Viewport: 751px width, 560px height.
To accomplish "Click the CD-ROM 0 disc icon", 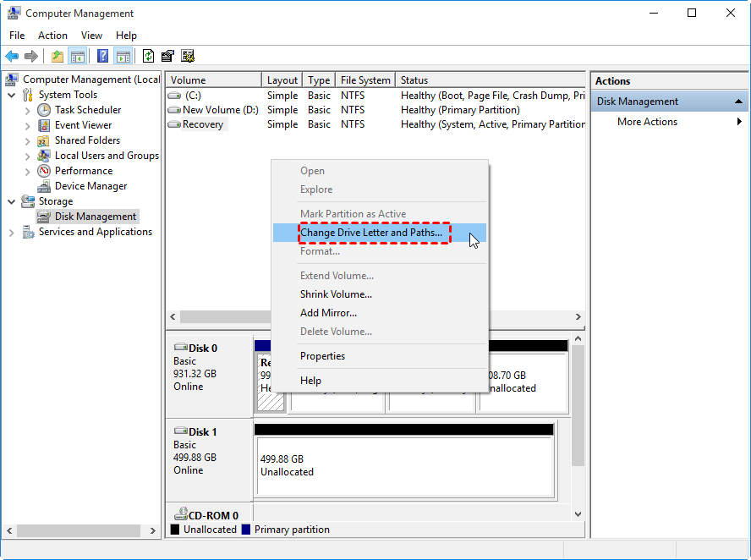I will point(181,514).
